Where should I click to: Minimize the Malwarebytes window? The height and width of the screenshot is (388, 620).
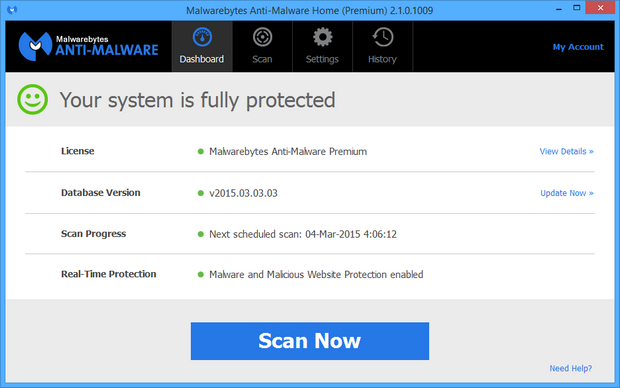559,8
